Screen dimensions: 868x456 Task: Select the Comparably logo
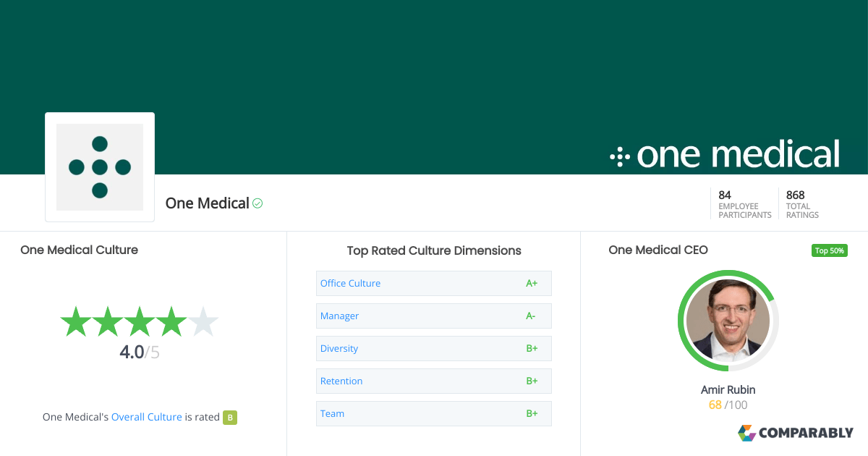pyautogui.click(x=796, y=433)
